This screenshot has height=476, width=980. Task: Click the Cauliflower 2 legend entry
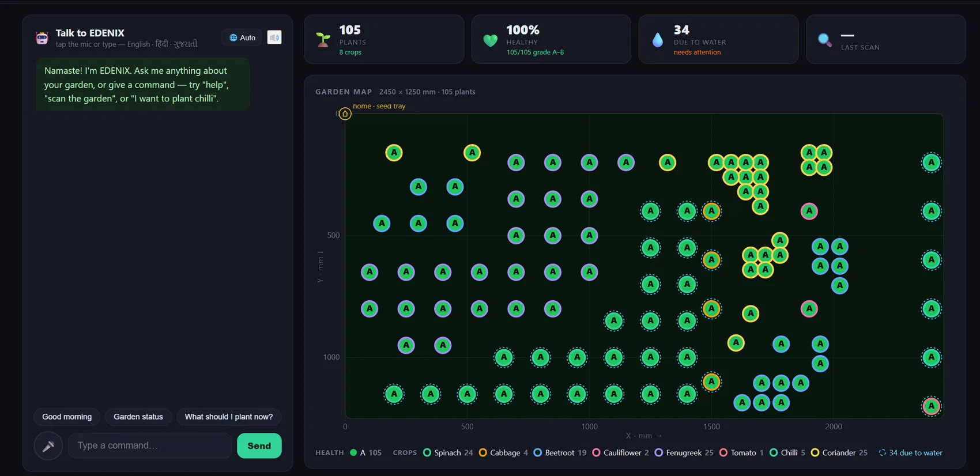click(620, 453)
